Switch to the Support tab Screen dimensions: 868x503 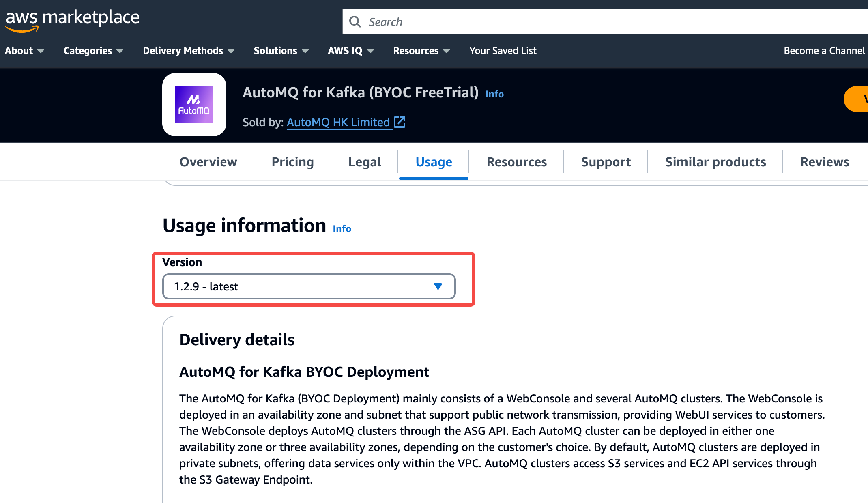pyautogui.click(x=606, y=162)
